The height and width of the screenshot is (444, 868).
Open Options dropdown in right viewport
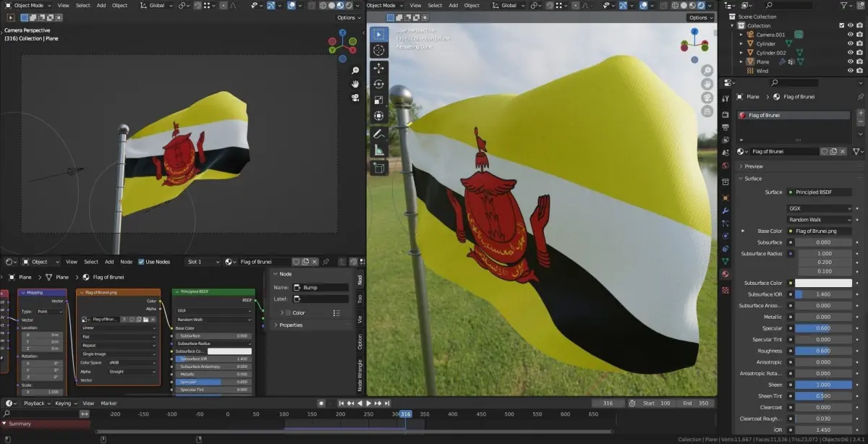tap(699, 17)
